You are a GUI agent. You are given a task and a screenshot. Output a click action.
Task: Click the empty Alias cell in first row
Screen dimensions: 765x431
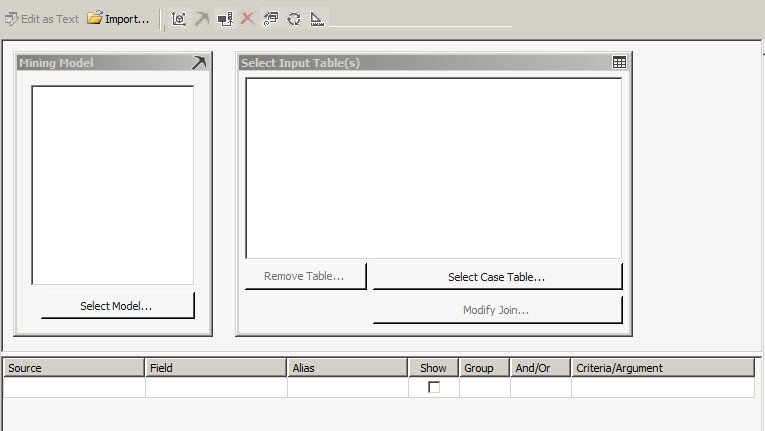[x=347, y=387]
